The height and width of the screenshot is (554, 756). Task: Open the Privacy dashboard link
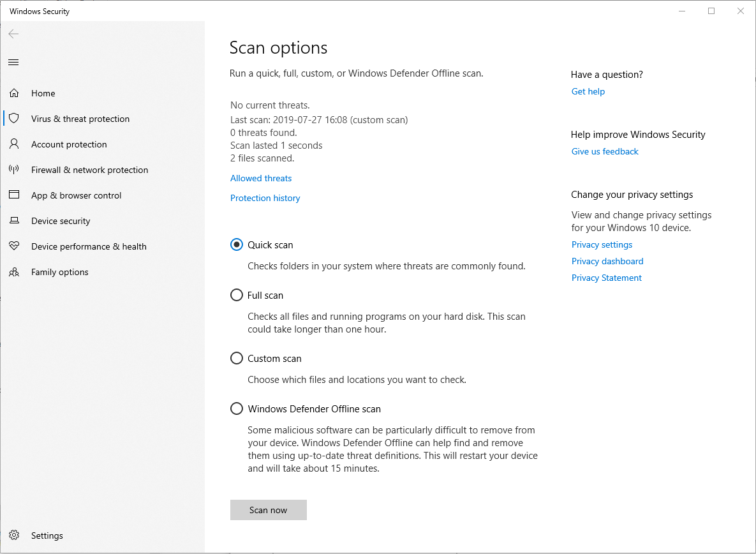point(607,261)
